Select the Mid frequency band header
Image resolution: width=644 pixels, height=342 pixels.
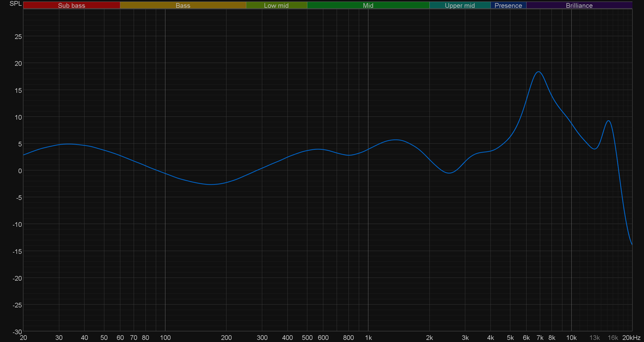tap(368, 5)
